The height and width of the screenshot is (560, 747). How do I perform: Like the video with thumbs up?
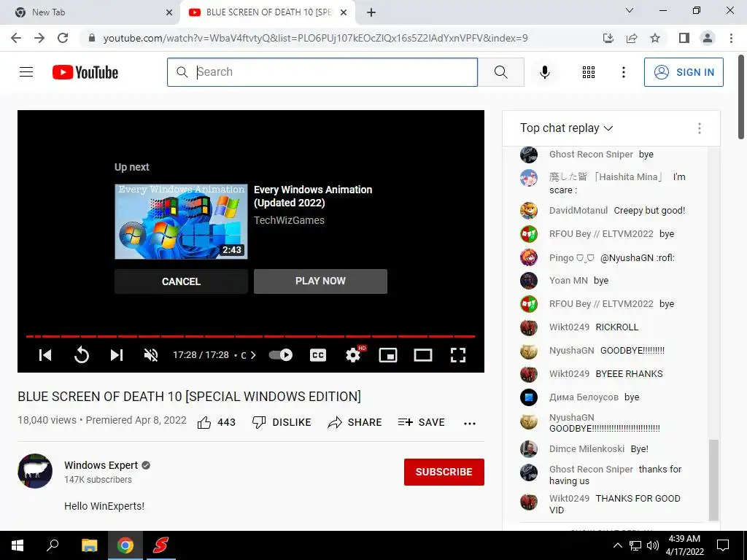(x=216, y=422)
